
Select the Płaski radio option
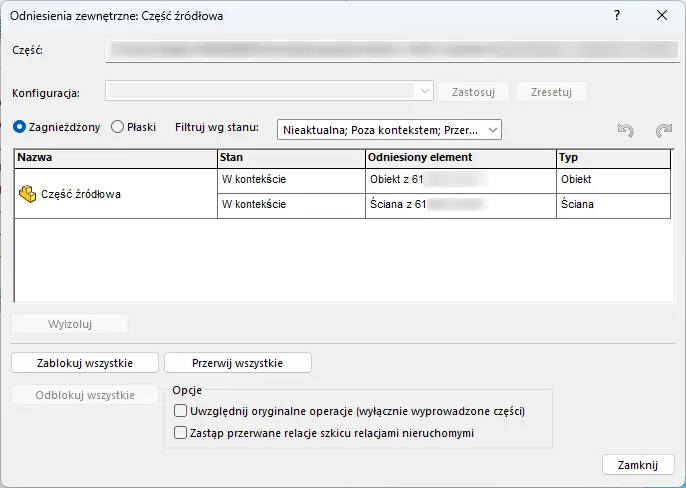117,127
